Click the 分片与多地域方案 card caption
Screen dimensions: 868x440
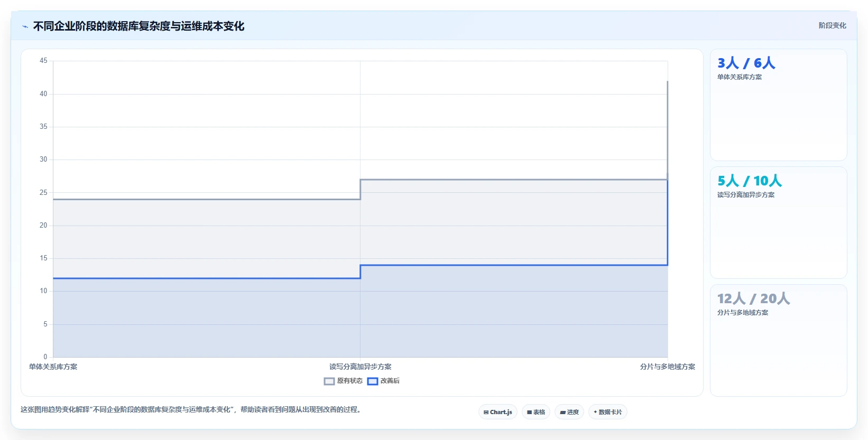tap(743, 313)
